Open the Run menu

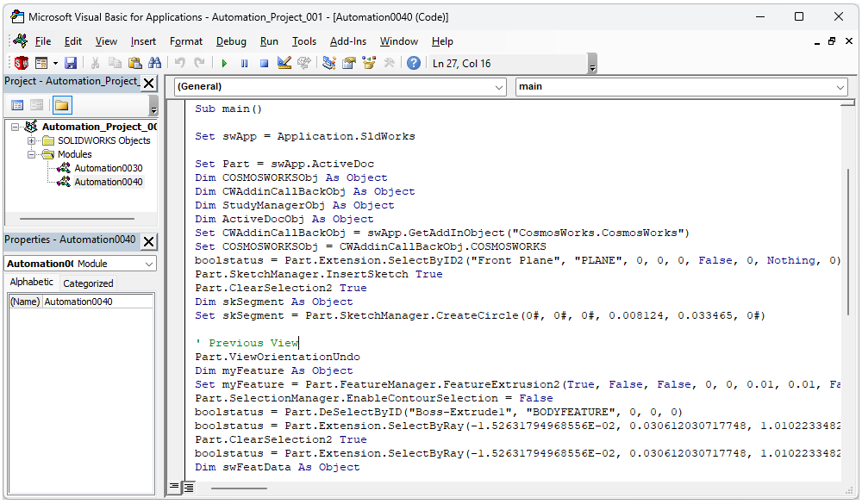point(269,41)
